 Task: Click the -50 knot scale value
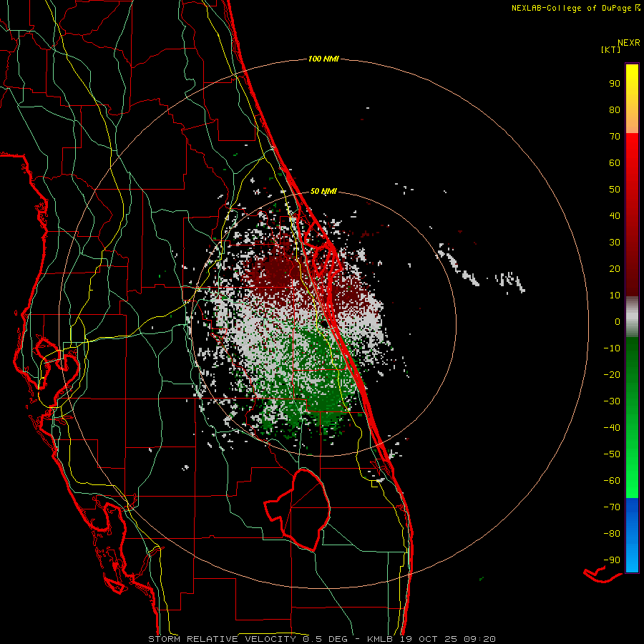tap(612, 454)
